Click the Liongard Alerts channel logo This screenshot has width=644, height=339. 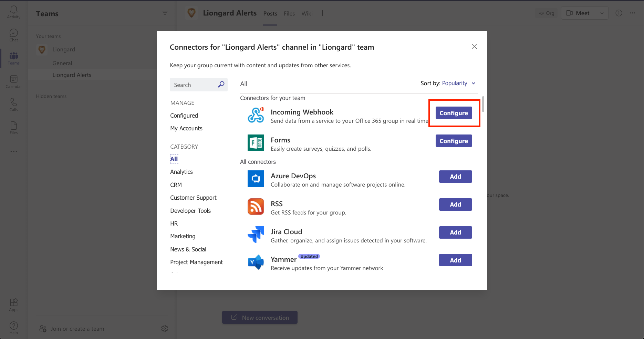coord(191,13)
